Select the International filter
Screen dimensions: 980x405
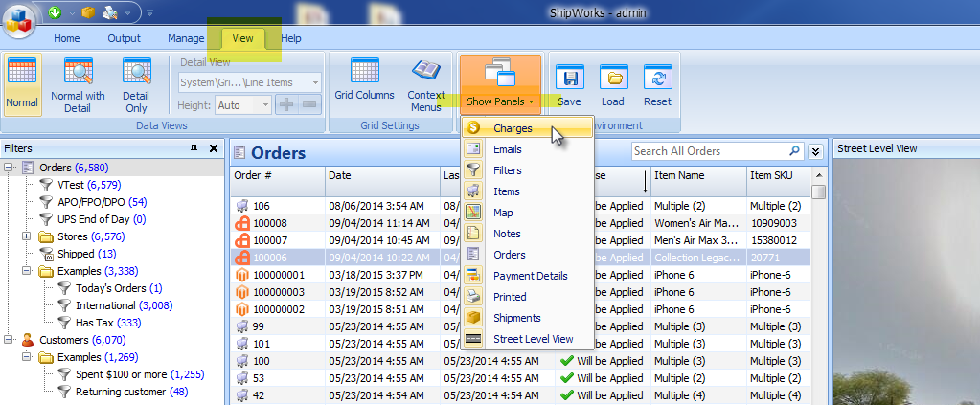click(x=115, y=305)
